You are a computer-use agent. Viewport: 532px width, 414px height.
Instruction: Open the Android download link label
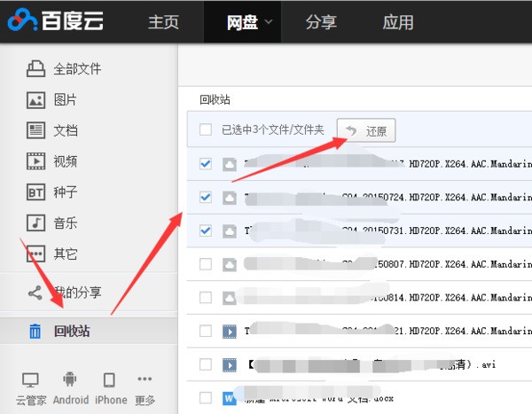click(x=71, y=400)
